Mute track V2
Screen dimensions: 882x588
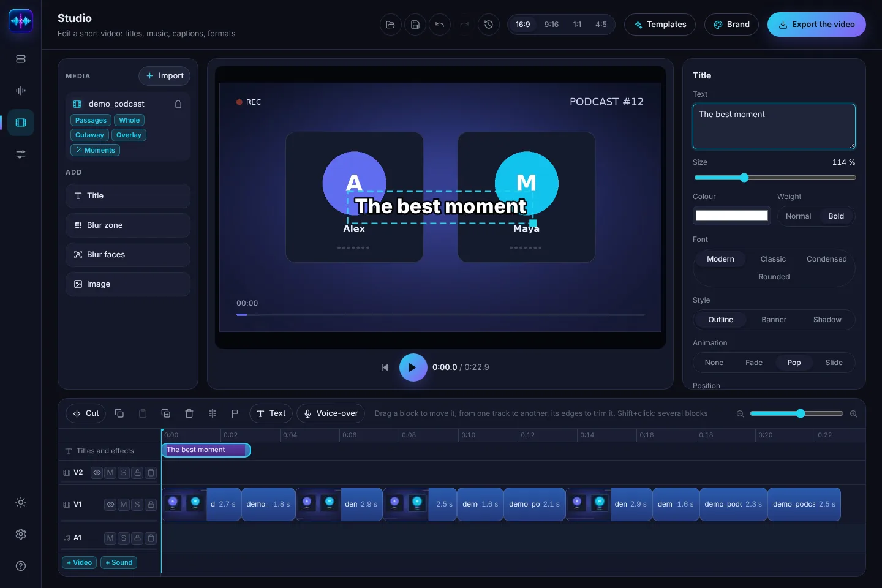(110, 473)
